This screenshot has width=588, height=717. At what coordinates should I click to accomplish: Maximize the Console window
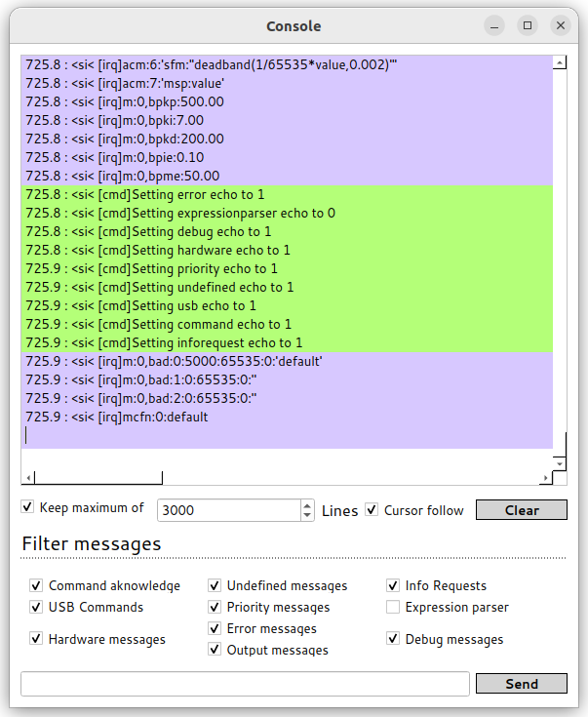pos(528,25)
